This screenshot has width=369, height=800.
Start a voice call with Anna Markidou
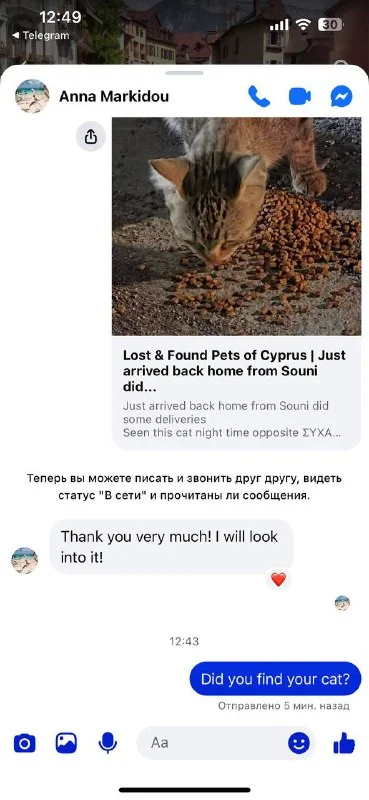(259, 96)
